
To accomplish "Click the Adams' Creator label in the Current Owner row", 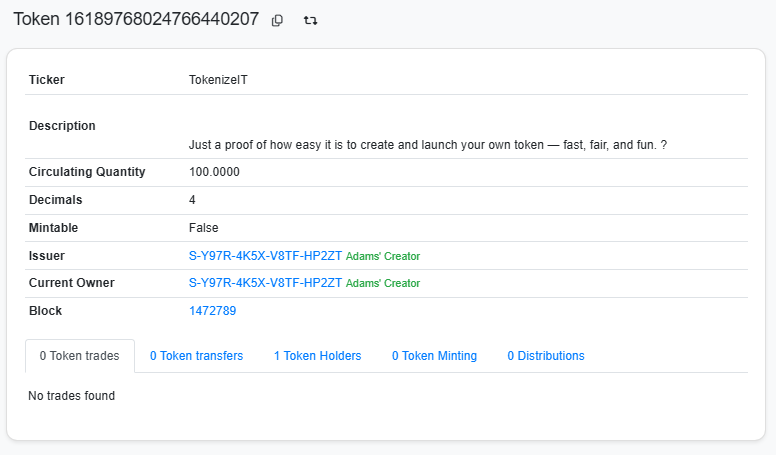I will [383, 283].
